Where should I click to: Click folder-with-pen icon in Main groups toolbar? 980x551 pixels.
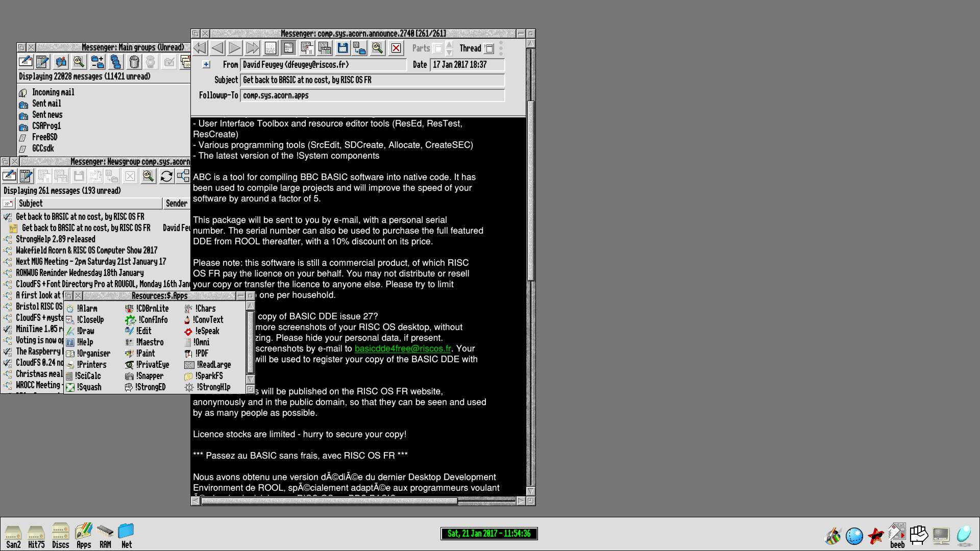pyautogui.click(x=61, y=62)
